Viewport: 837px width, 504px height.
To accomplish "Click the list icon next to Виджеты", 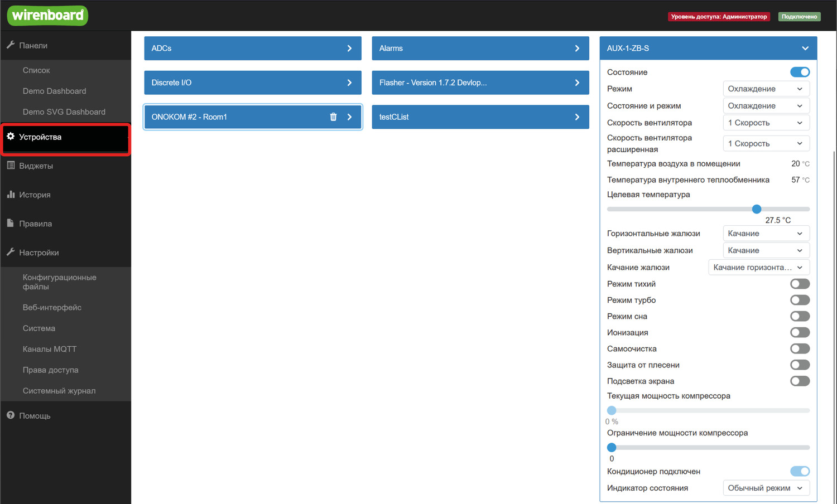I will click(x=11, y=166).
